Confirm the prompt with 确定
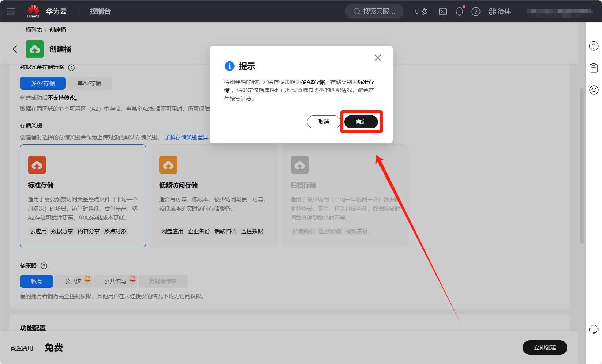602x364 pixels. [x=361, y=122]
